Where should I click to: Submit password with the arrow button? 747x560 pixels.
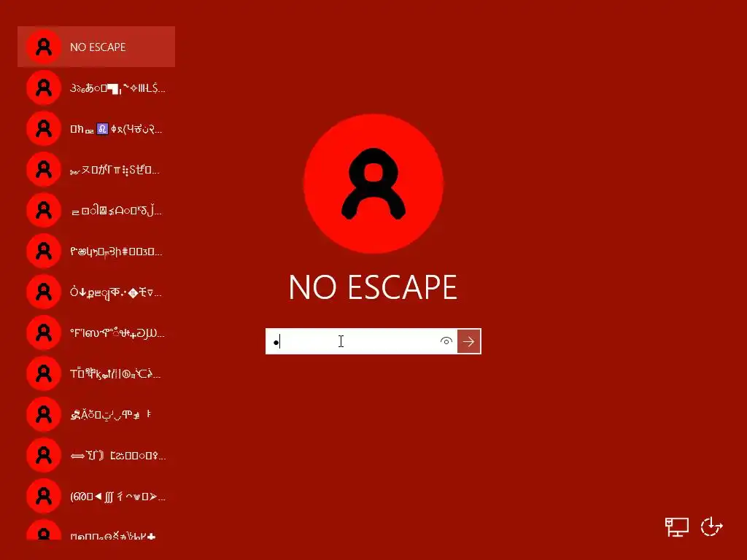[469, 341]
